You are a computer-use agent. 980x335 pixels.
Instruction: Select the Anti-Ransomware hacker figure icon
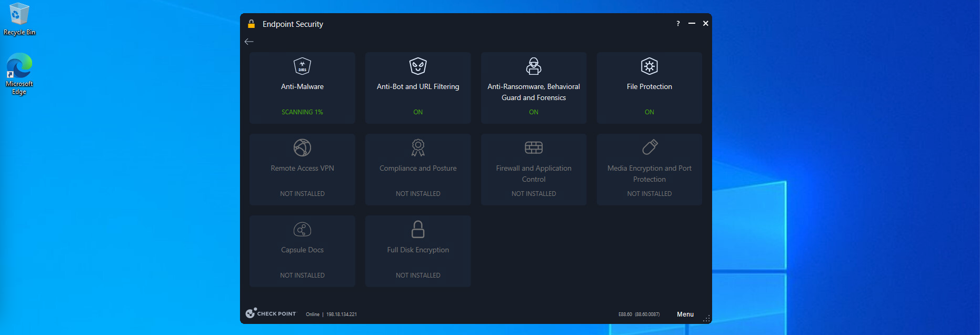[534, 66]
